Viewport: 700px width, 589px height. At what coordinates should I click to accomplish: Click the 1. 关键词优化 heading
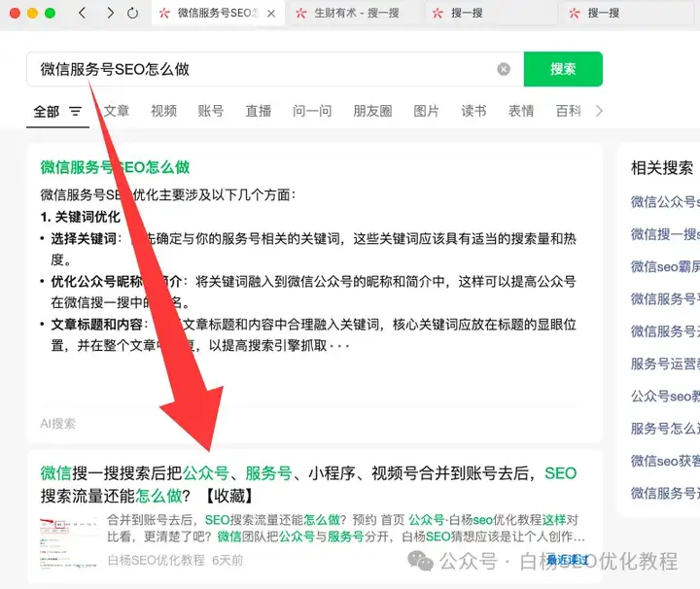pos(81,217)
